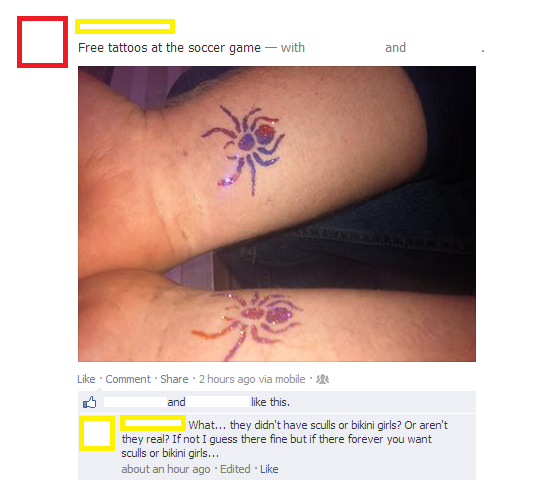This screenshot has width=552, height=486.
Task: Open the commenter's yellow-outlined profile picture
Action: coord(97,433)
